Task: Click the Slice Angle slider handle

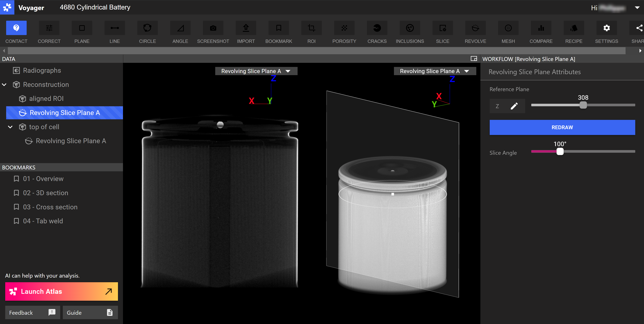Action: click(560, 152)
